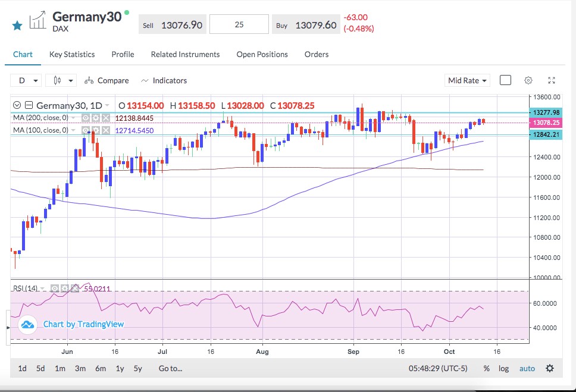Expand MA (200, close, 0) dropdown arrow
This screenshot has width=576, height=392.
click(x=73, y=118)
